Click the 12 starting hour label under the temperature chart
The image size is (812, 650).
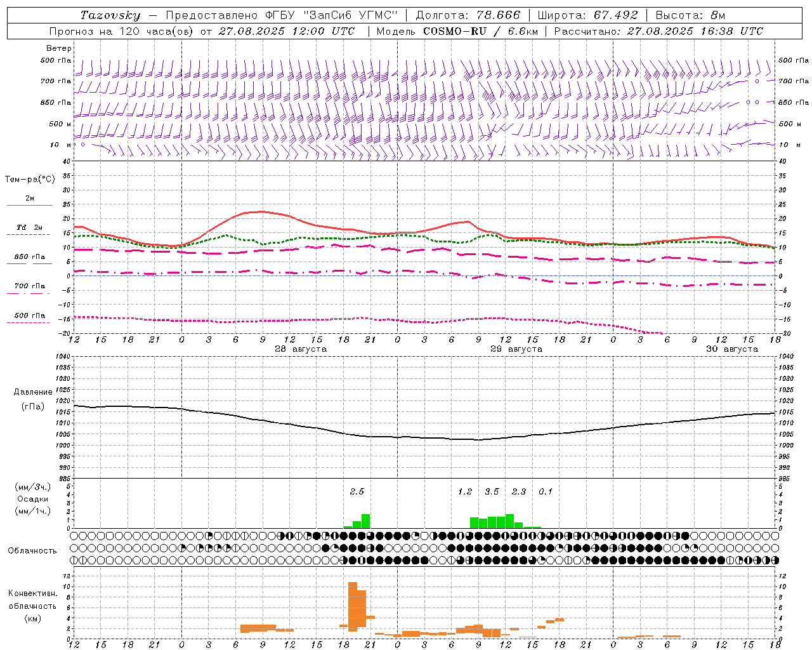74,340
